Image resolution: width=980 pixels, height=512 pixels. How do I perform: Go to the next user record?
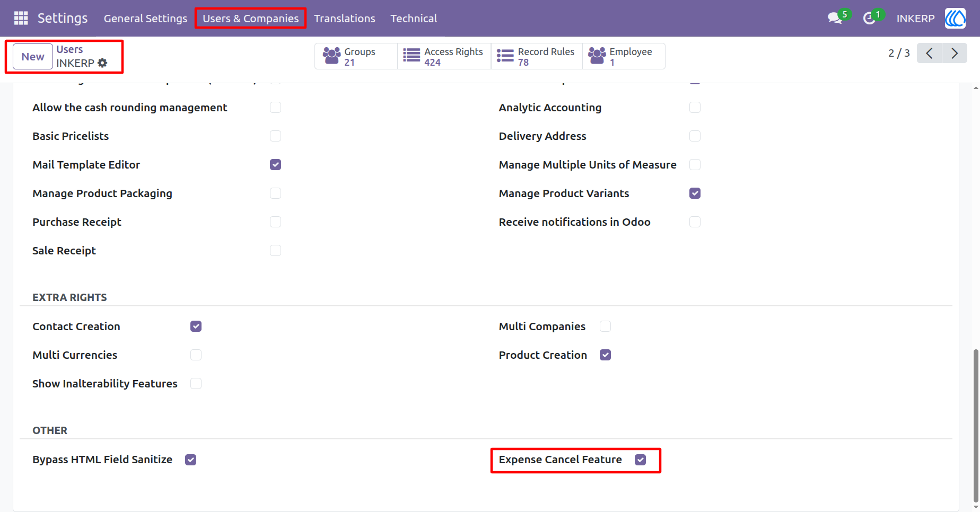click(x=955, y=53)
